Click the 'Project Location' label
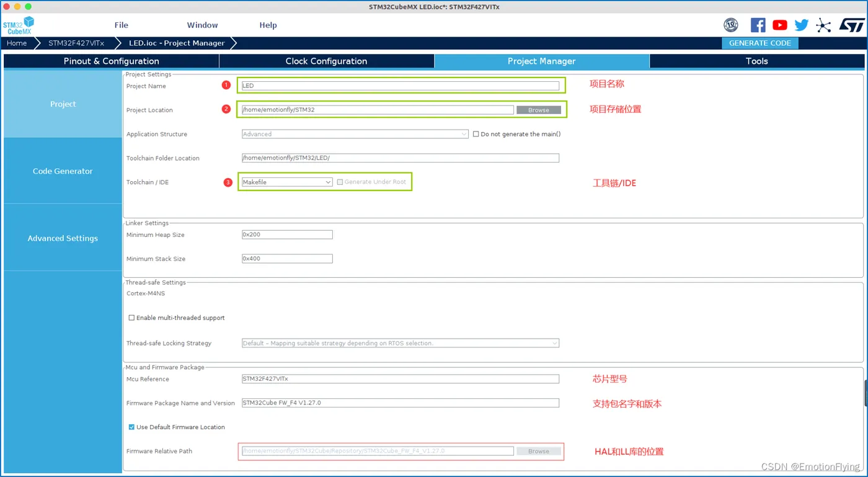The width and height of the screenshot is (868, 477). coord(149,110)
